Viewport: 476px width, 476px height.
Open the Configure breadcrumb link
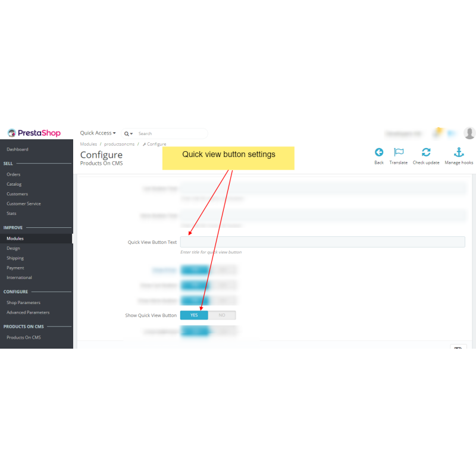(x=155, y=144)
